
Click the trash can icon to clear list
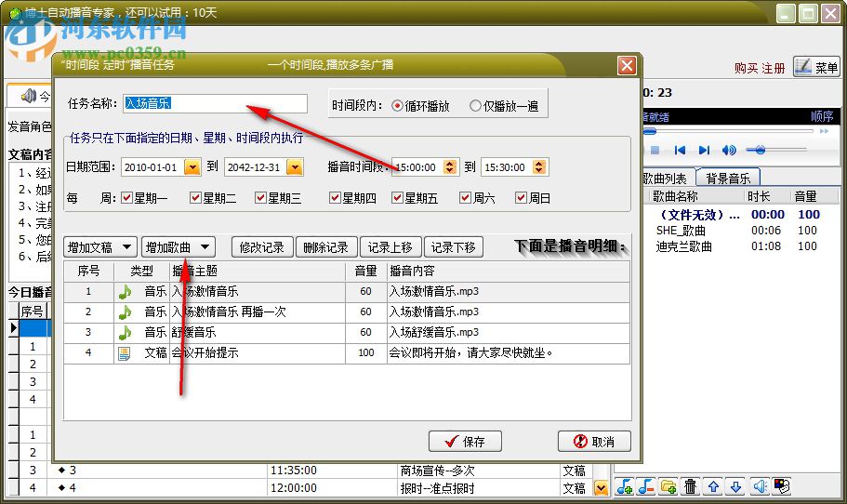(691, 486)
